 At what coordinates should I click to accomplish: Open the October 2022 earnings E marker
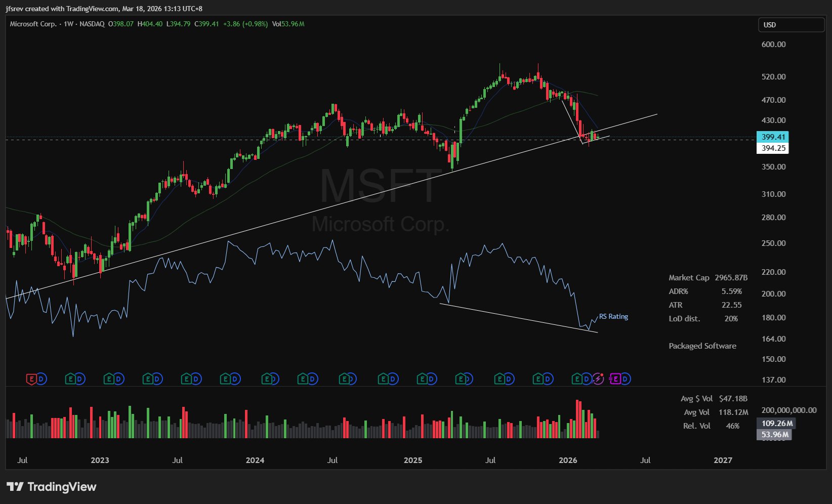point(70,379)
